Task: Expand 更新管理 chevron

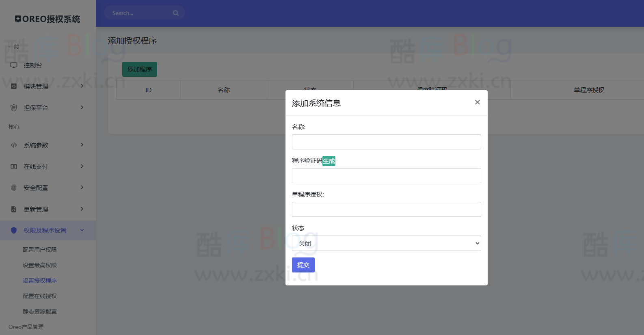Action: click(x=82, y=209)
